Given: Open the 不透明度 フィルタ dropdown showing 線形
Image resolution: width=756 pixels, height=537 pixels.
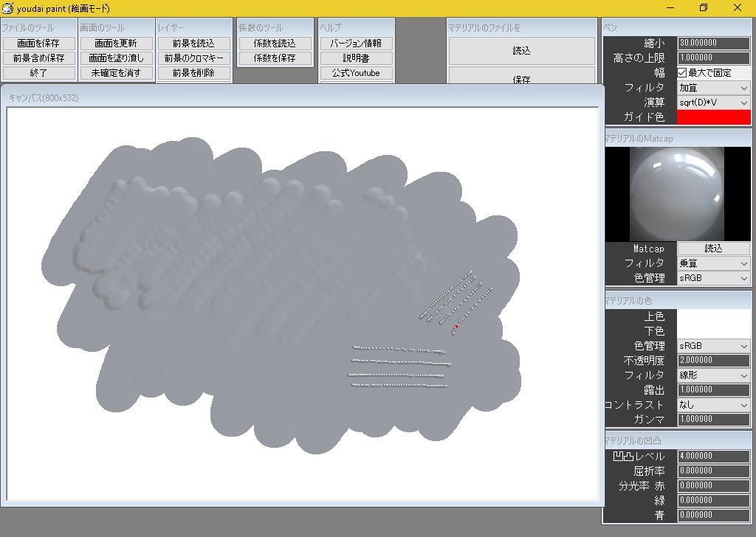Looking at the screenshot, I should (x=713, y=375).
